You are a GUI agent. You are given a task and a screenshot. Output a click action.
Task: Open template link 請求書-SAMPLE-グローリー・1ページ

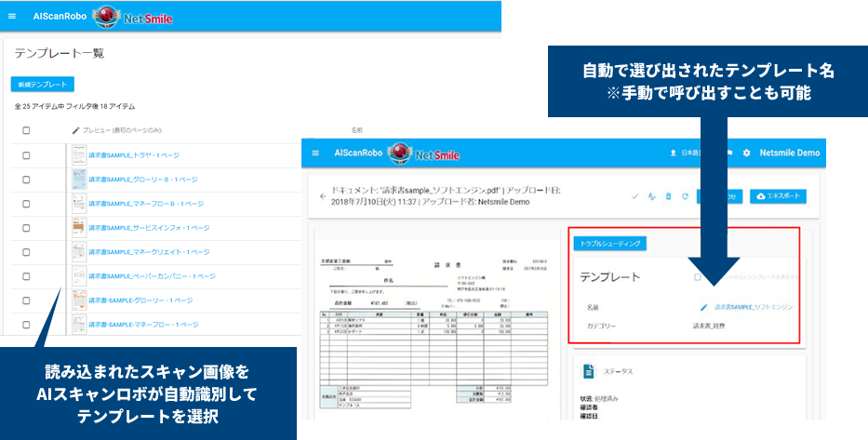point(140,300)
